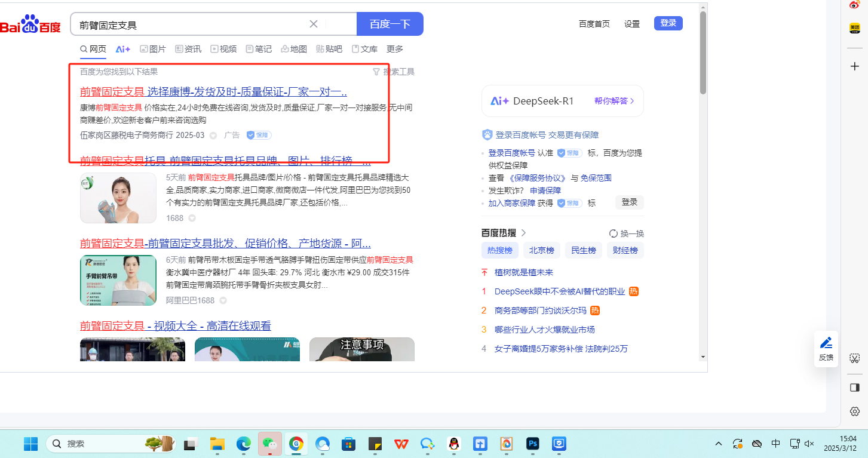The width and height of the screenshot is (868, 458).
Task: Open Photoshop from the taskbar
Action: point(532,444)
